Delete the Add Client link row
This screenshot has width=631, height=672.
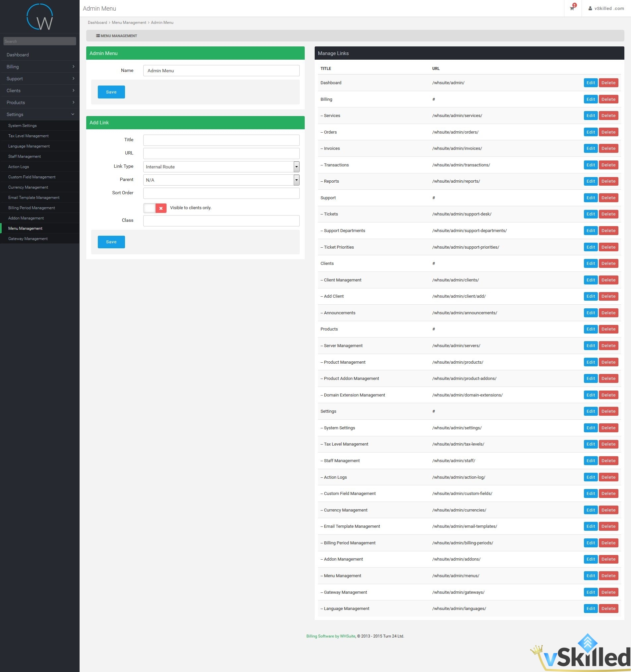[608, 296]
